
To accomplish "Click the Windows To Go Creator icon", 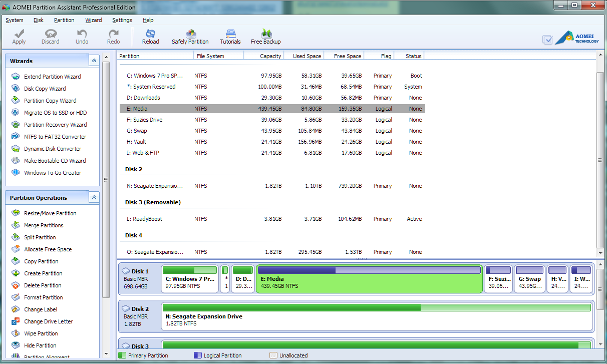I will (16, 173).
